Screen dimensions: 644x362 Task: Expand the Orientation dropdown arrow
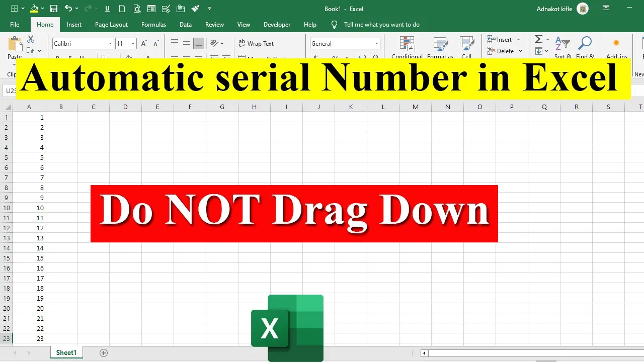tap(222, 43)
